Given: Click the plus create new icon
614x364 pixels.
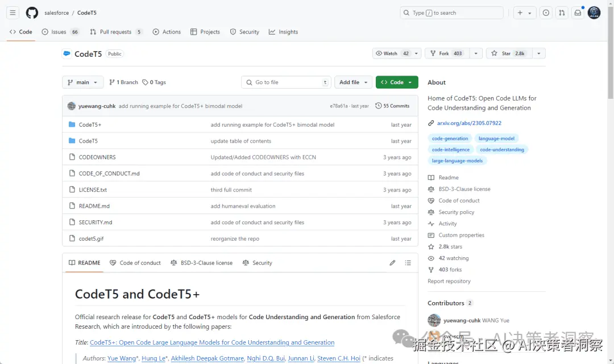Looking at the screenshot, I should 520,12.
